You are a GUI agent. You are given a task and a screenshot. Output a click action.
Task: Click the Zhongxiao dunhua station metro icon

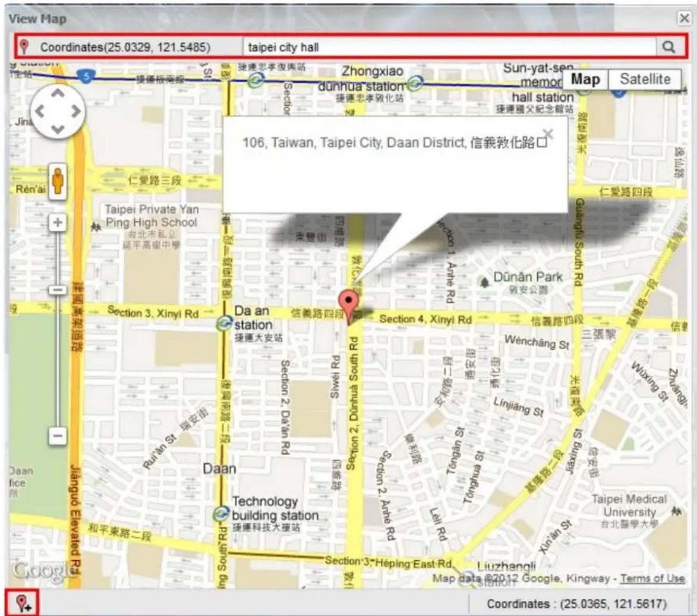(414, 83)
